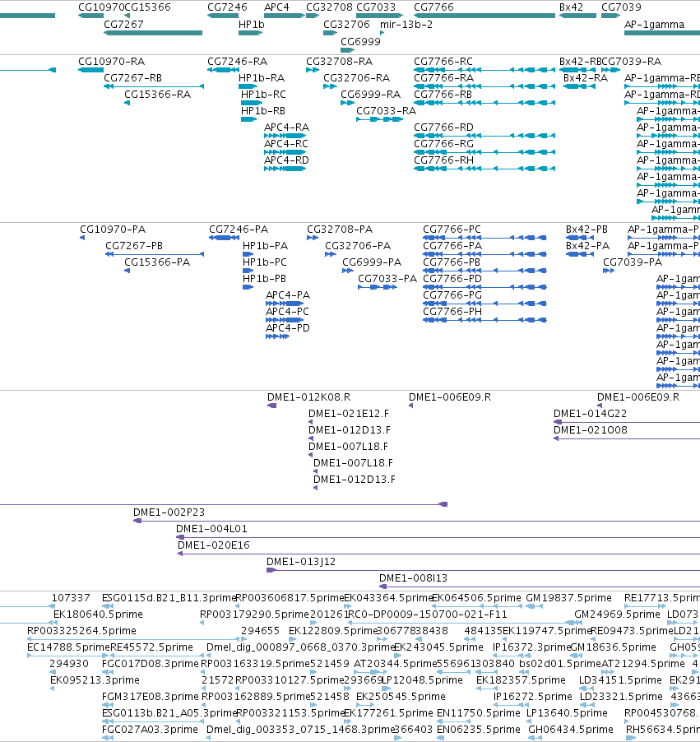Select the CG6999-RA transcript label
Viewport: 700px width, 742px height.
pyautogui.click(x=371, y=95)
